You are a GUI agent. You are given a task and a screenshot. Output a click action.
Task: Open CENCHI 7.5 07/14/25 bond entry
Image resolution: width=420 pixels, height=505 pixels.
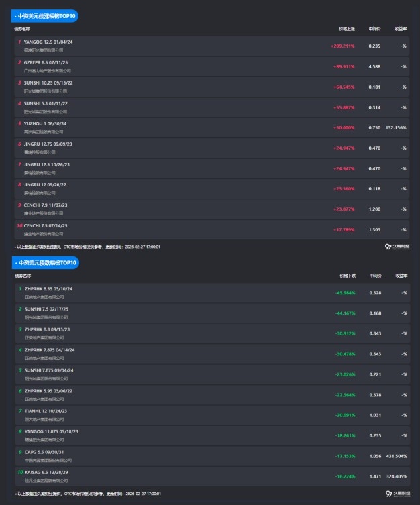46,226
